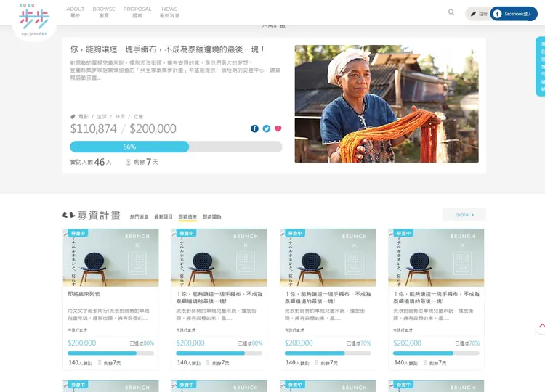
Task: Click the pencil register button
Action: click(x=479, y=14)
